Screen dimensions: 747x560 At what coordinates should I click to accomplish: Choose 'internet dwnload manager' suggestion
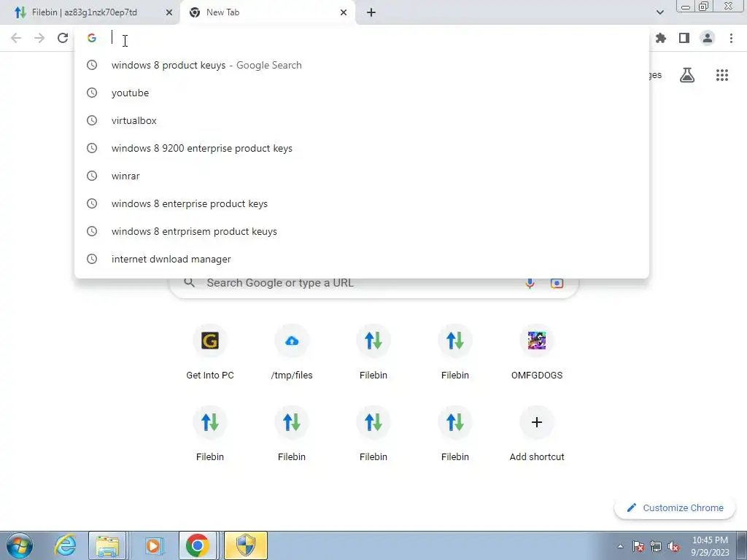362,259
